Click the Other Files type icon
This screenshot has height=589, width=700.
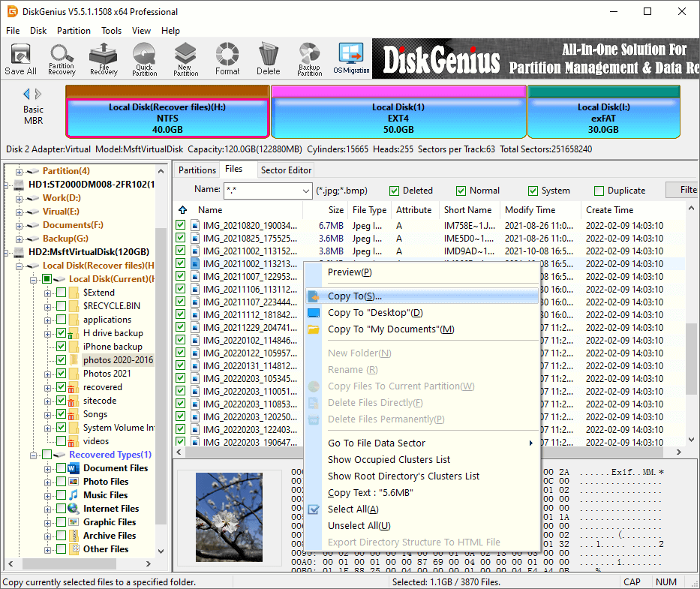point(75,548)
